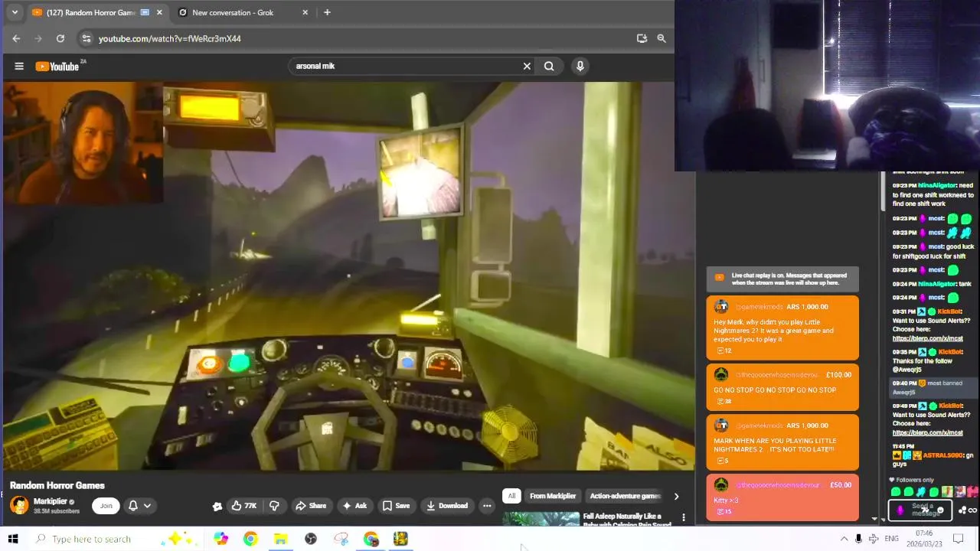Download the video
The width and height of the screenshot is (980, 551).
[447, 506]
